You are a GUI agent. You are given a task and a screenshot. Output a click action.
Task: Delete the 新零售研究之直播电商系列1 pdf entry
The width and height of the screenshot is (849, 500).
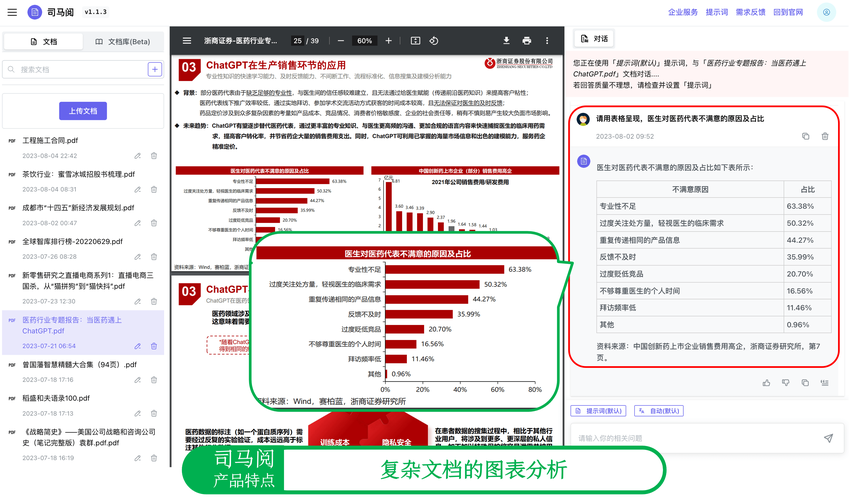[x=154, y=301]
